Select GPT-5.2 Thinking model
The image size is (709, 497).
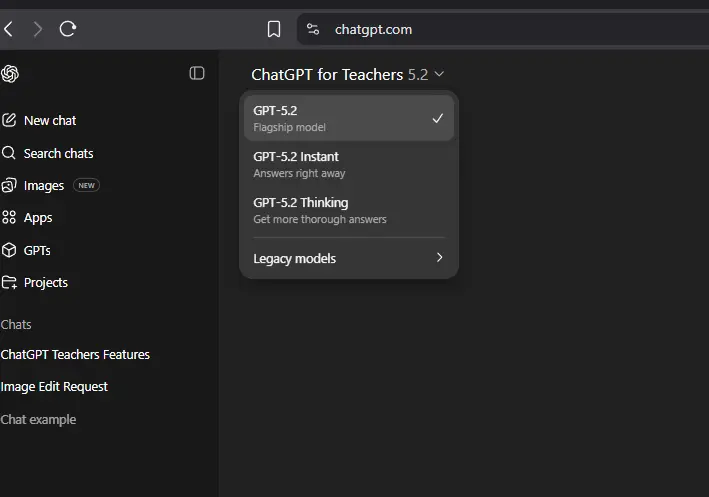(x=349, y=210)
